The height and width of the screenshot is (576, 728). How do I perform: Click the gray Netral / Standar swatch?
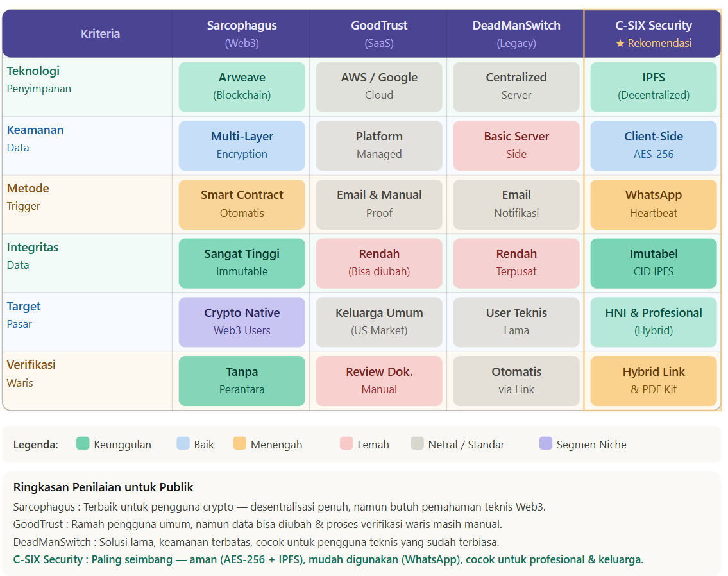click(x=417, y=443)
